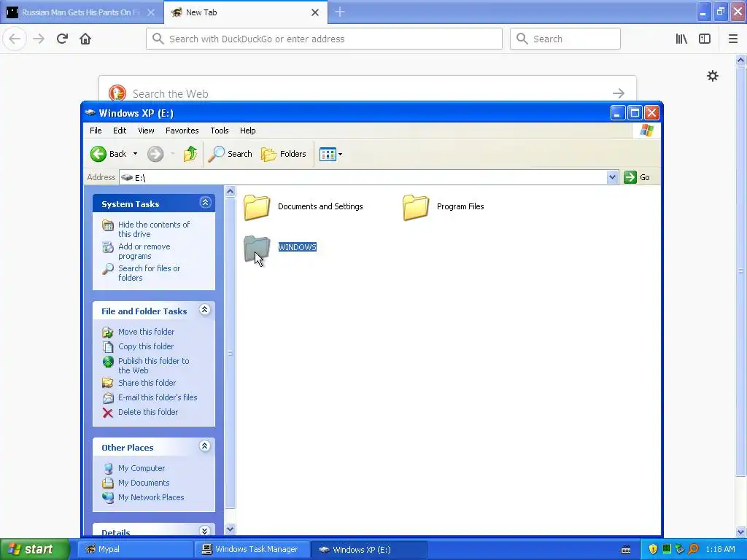Expand the Explorer address bar dropdown
Screen dimensions: 747x560
tap(612, 177)
